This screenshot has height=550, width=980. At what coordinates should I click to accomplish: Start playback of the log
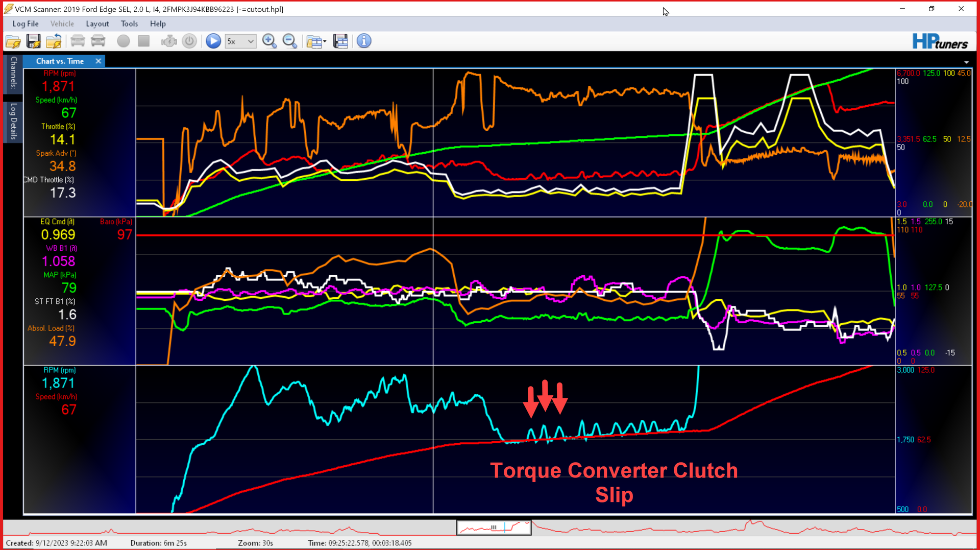(213, 41)
